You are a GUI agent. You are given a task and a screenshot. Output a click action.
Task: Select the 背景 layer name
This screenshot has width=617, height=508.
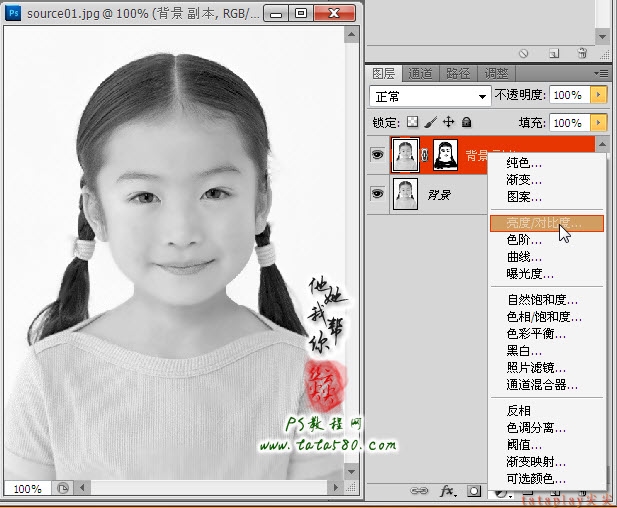pyautogui.click(x=439, y=195)
